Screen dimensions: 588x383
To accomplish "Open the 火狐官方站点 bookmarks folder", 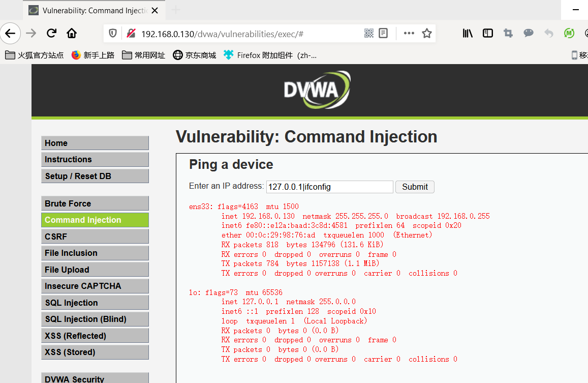I will (x=34, y=55).
